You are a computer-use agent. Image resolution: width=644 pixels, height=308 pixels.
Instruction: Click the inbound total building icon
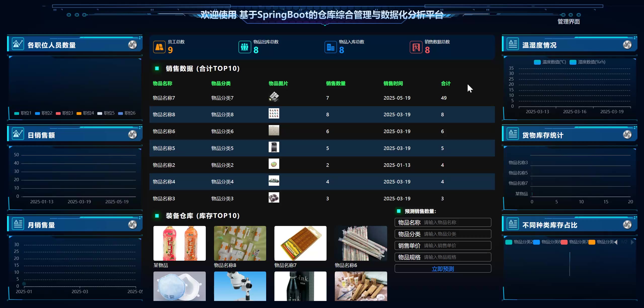[x=330, y=47]
